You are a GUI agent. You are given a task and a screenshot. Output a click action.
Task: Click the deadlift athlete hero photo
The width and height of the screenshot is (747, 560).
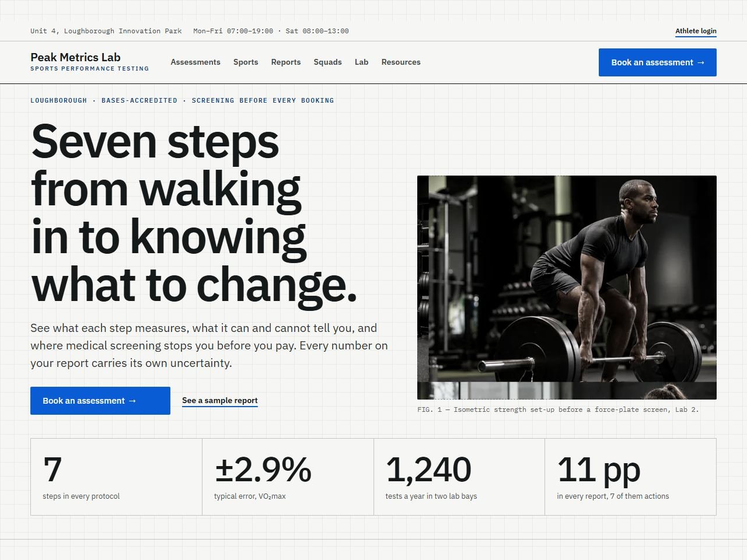pyautogui.click(x=567, y=288)
